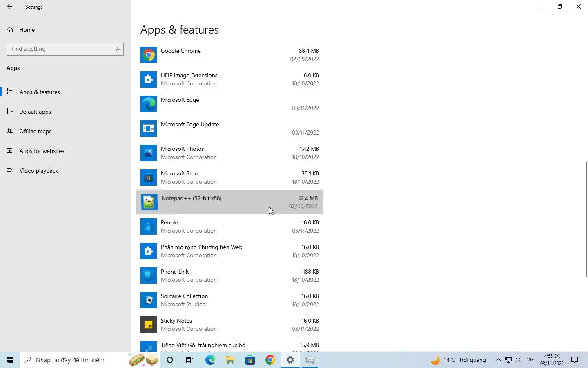
Task: Click the Microsoft Edge Update app icon
Action: click(149, 128)
